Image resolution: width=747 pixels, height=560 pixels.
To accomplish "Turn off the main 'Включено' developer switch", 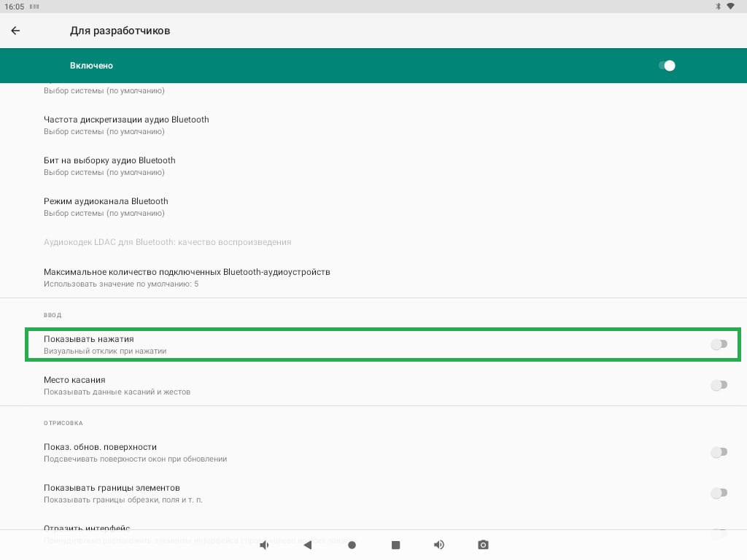I will [667, 66].
